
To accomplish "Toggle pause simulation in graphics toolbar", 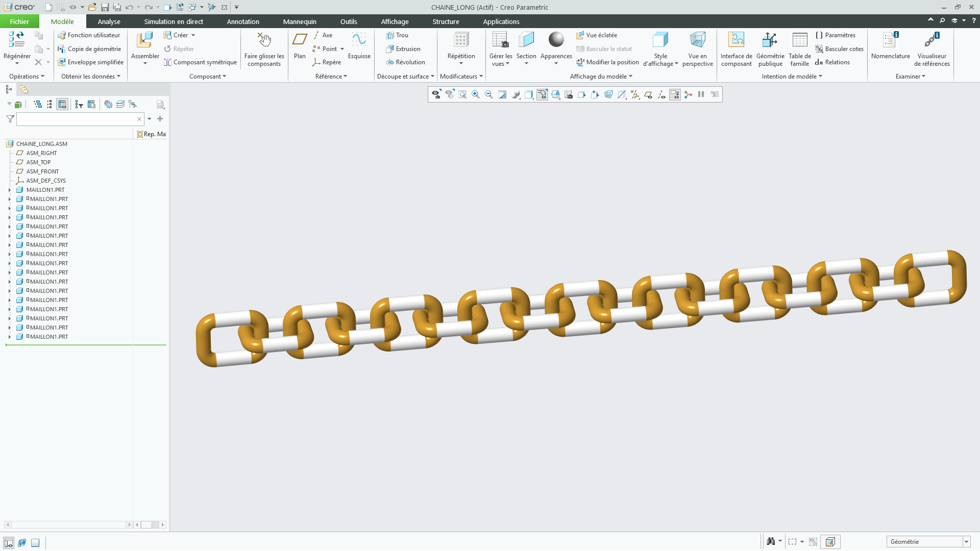I will tap(701, 94).
